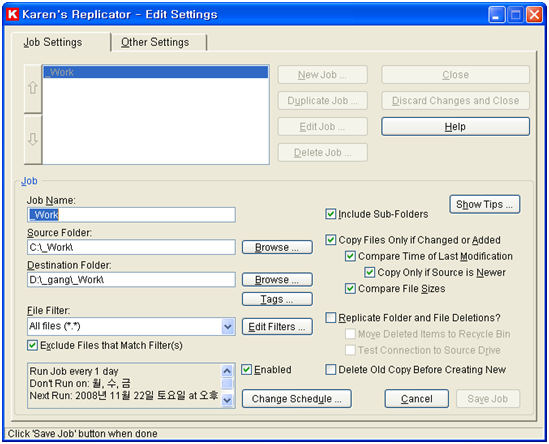Toggle Include Sub-Folders checkbox
The width and height of the screenshot is (549, 444).
331,214
